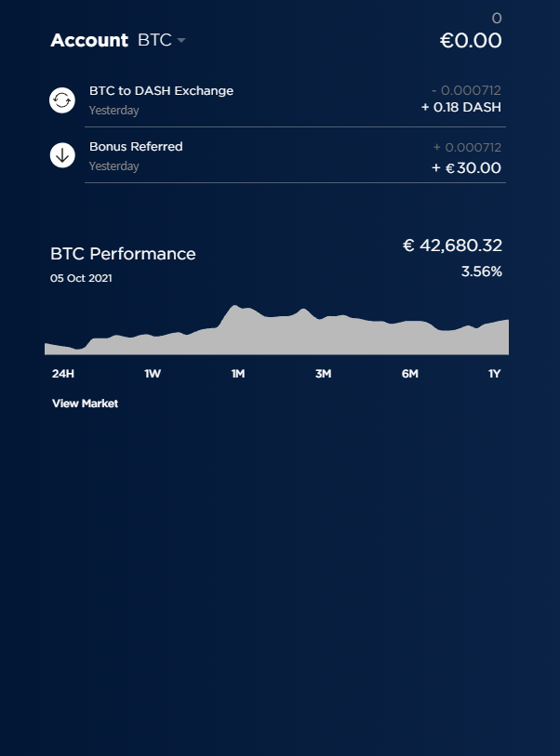Switch to the 6M time range
Viewport: 560px width, 756px height.
pyautogui.click(x=410, y=374)
